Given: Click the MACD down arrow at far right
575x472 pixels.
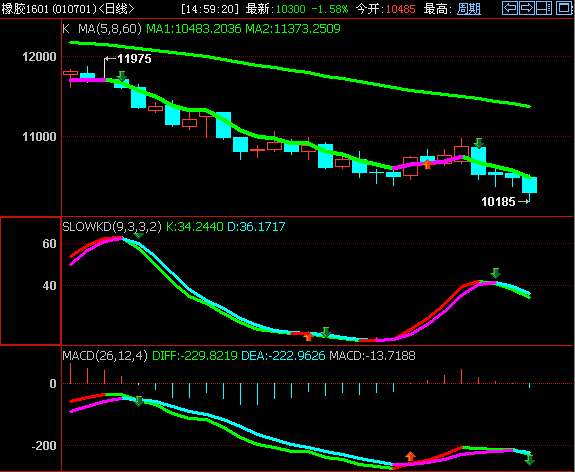Looking at the screenshot, I should (x=529, y=460).
